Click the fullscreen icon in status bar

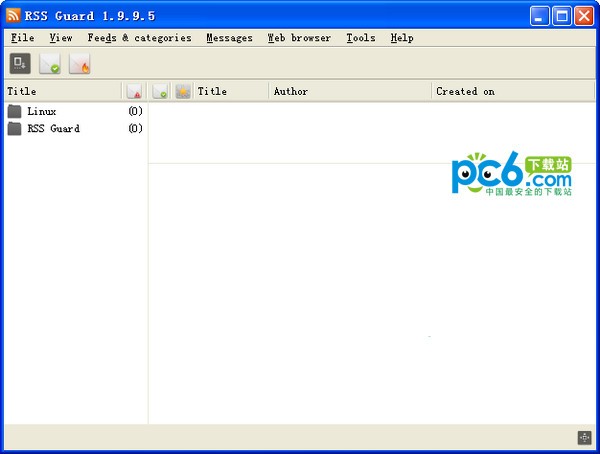pos(584,438)
